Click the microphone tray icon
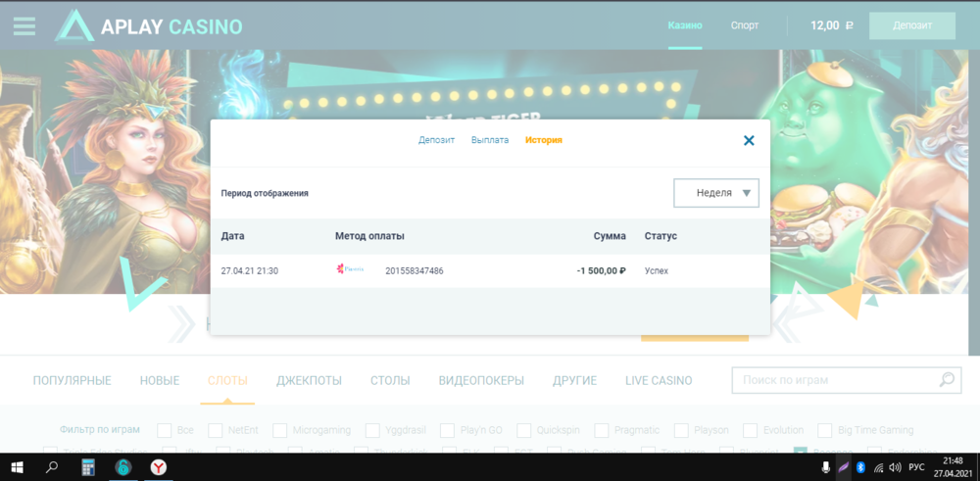This screenshot has width=980, height=481. 825,466
